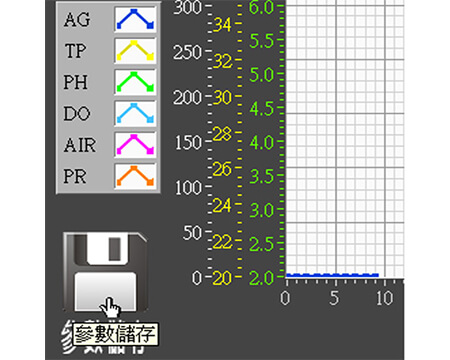
Task: Click the floppy disk save parameters icon
Action: click(105, 273)
